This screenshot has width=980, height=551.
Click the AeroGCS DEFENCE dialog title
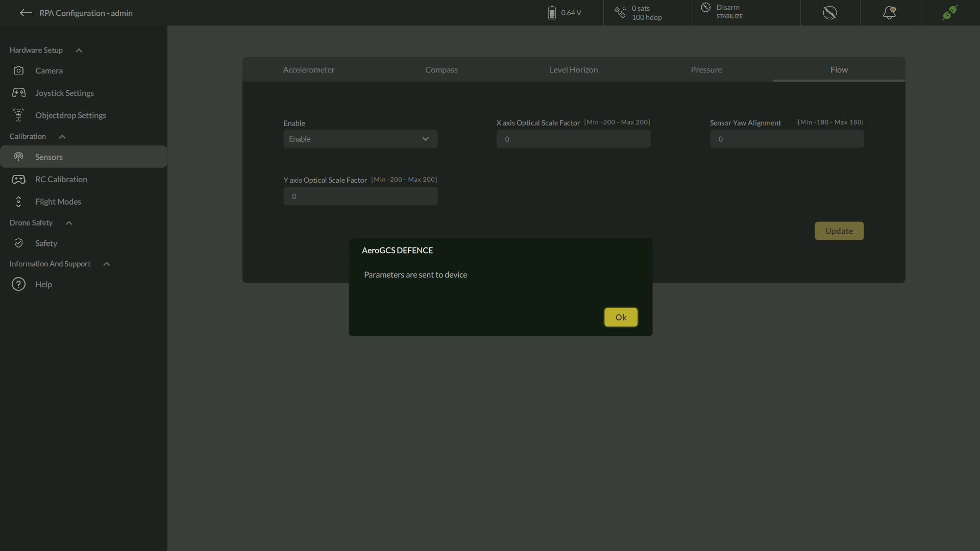pyautogui.click(x=397, y=250)
